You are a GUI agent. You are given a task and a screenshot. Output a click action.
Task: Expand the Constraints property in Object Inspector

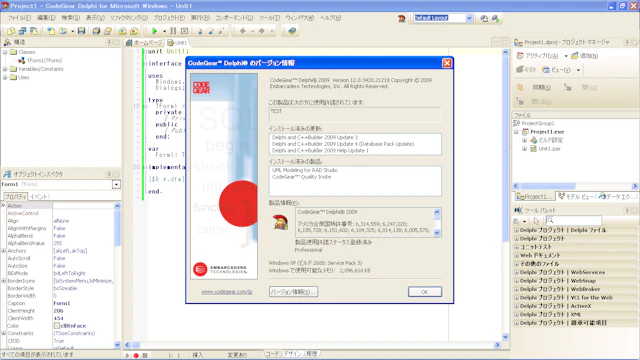coord(4,333)
